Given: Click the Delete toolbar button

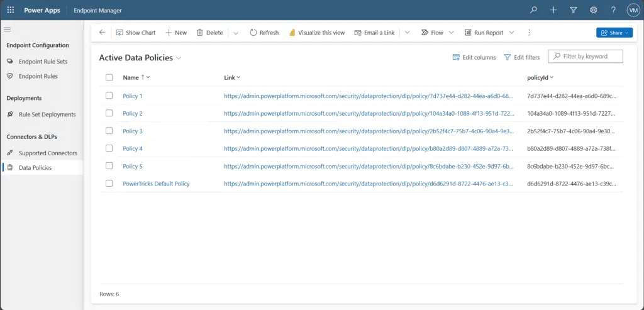Looking at the screenshot, I should pyautogui.click(x=210, y=33).
